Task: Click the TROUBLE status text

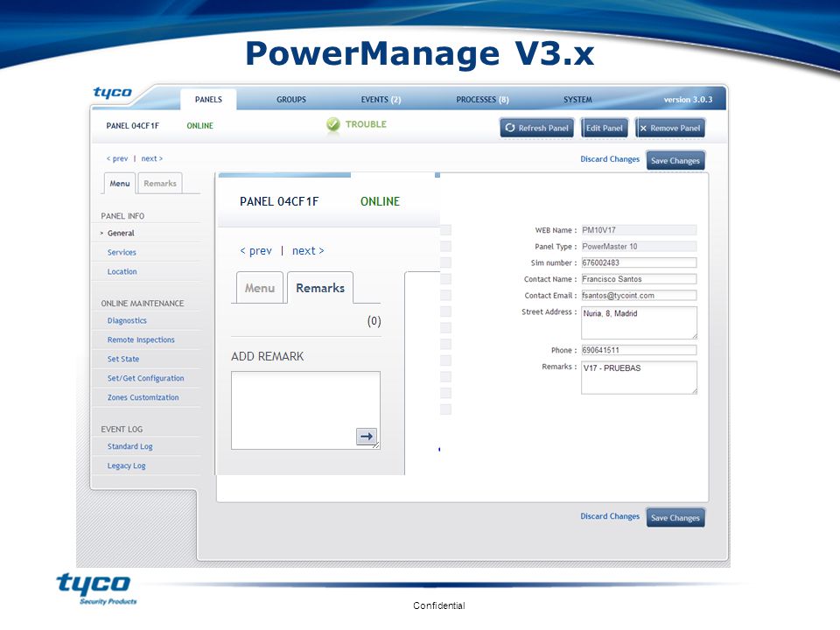Action: pyautogui.click(x=366, y=124)
